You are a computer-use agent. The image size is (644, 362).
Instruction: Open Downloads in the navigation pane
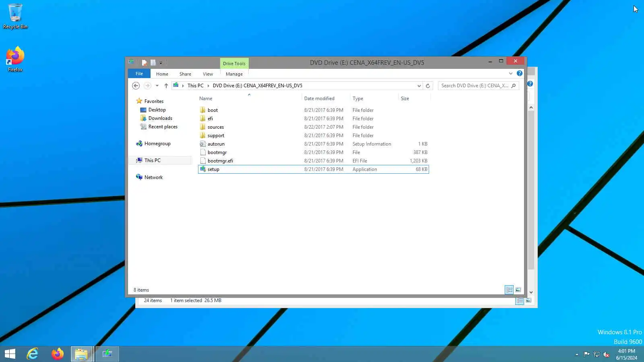160,118
